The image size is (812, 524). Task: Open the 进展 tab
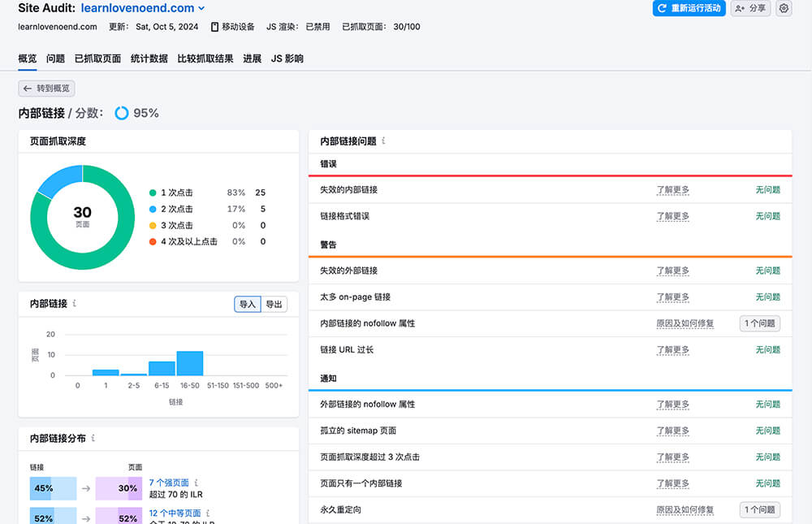tap(253, 58)
